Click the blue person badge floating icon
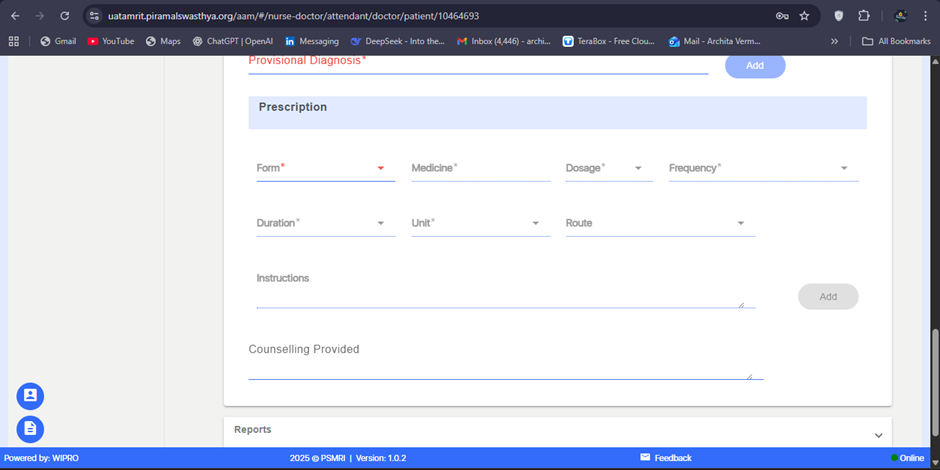The image size is (940, 470). (30, 396)
